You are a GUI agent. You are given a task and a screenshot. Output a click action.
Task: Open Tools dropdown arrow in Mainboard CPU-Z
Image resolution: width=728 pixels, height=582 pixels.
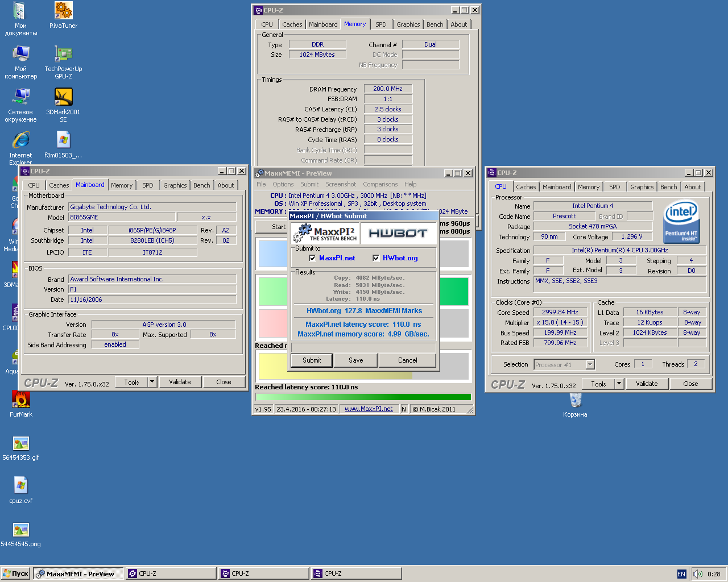(x=152, y=382)
